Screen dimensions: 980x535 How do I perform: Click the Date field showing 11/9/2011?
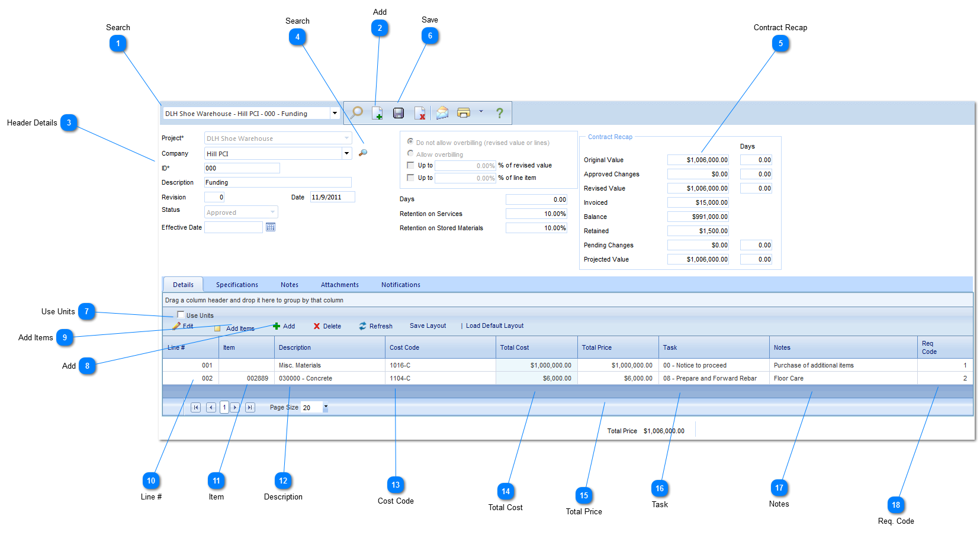tap(332, 197)
